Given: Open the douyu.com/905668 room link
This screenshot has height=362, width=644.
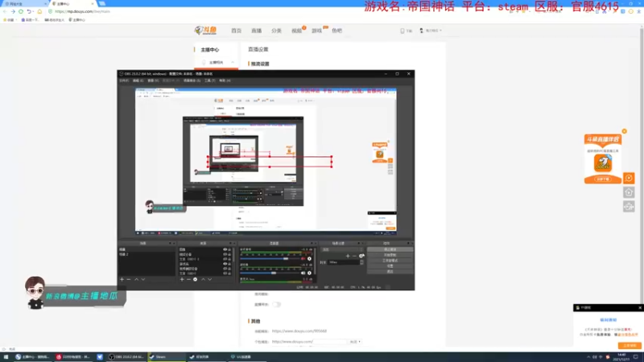Looking at the screenshot, I should coord(299,331).
